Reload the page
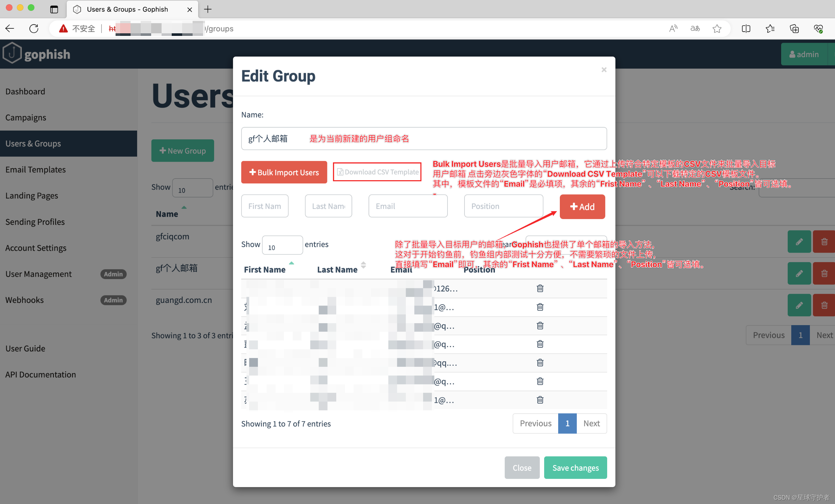 click(x=34, y=28)
